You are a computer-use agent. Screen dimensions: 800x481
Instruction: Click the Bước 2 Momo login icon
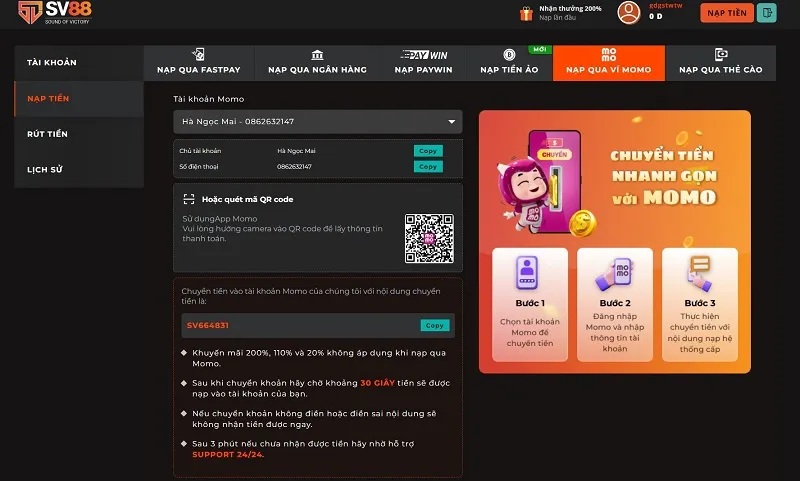pos(614,273)
